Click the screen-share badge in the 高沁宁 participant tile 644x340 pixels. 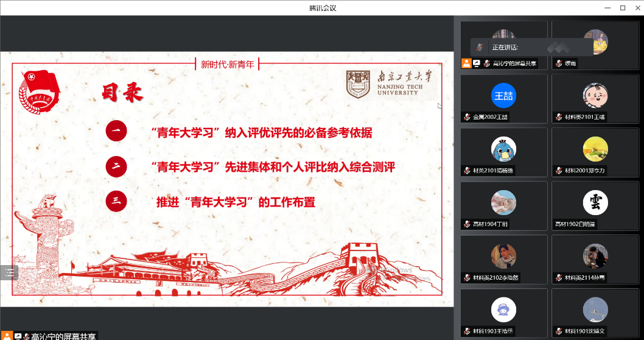click(477, 63)
